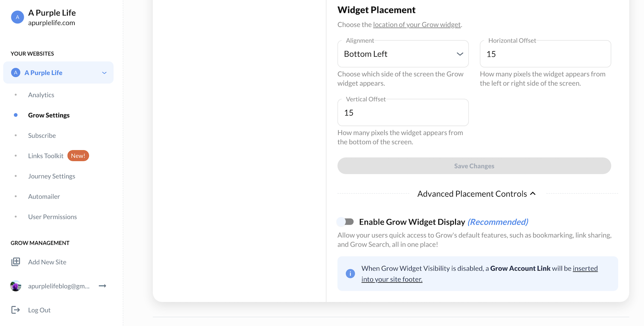Click the Horizontal Offset input field
Viewport: 644px width, 326px height.
(x=545, y=54)
